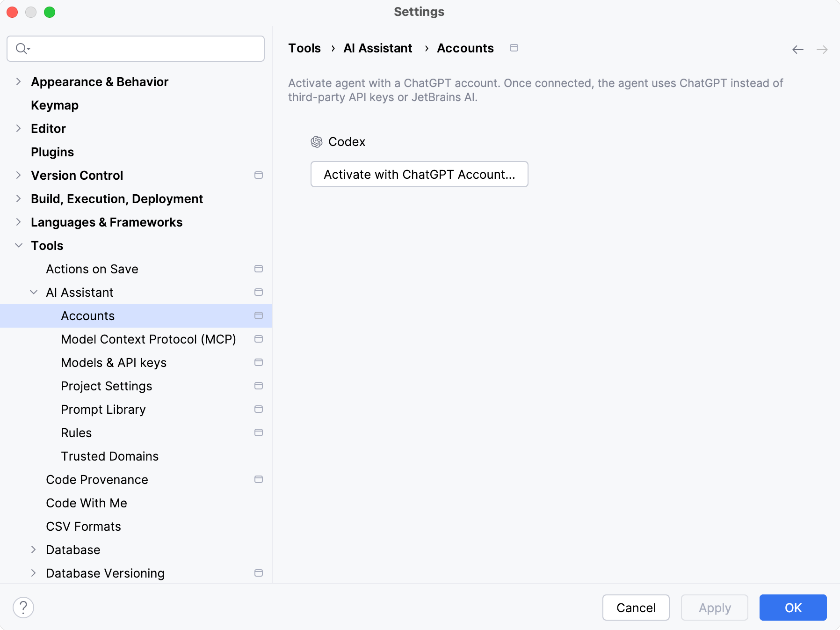
Task: Click the icon after Accounts breadcrumb
Action: 514,48
